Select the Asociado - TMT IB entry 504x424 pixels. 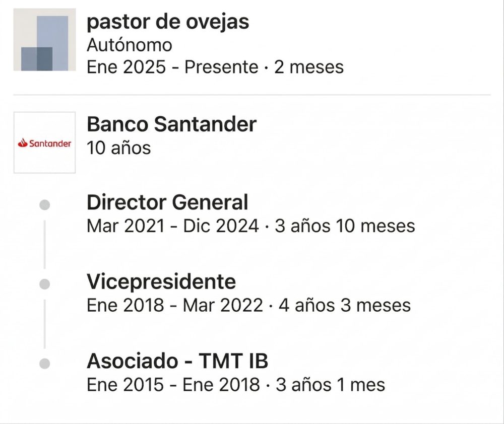tap(178, 362)
